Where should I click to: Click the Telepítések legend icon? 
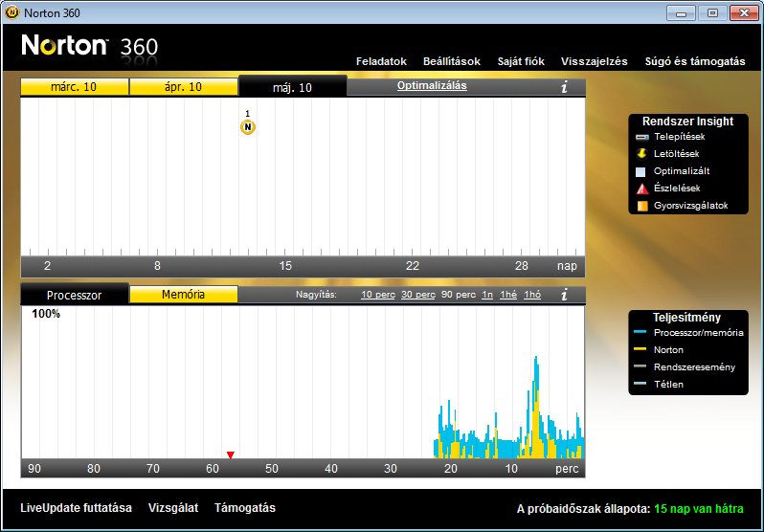(x=642, y=138)
